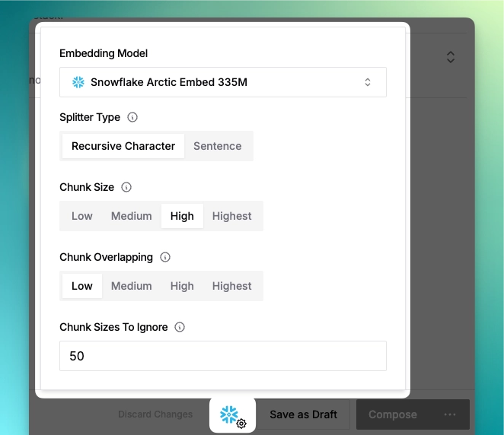Set Chunk Size to Low

point(82,216)
